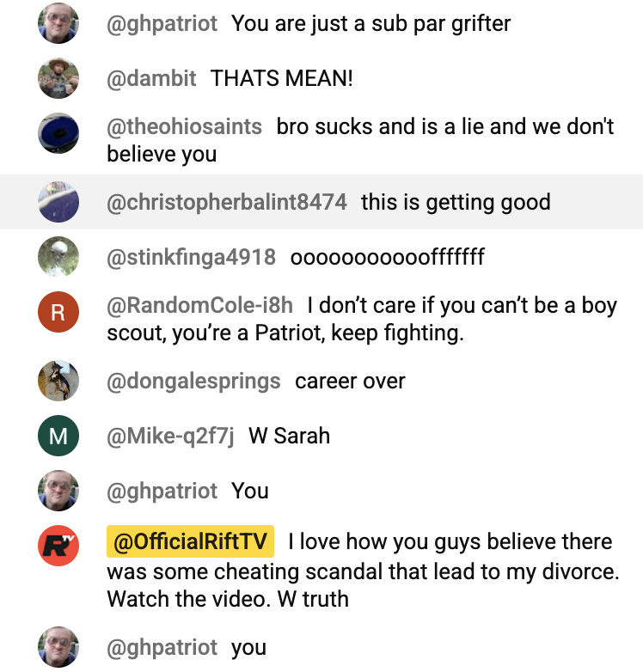
Task: Click the @Mike-q2f7j username
Action: pyautogui.click(x=170, y=437)
